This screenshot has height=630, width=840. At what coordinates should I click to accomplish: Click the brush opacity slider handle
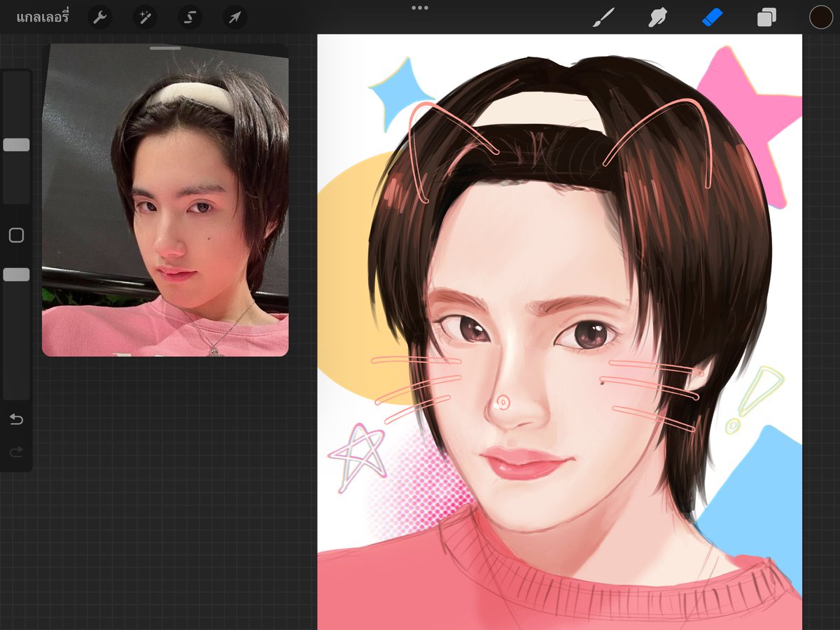click(x=16, y=274)
